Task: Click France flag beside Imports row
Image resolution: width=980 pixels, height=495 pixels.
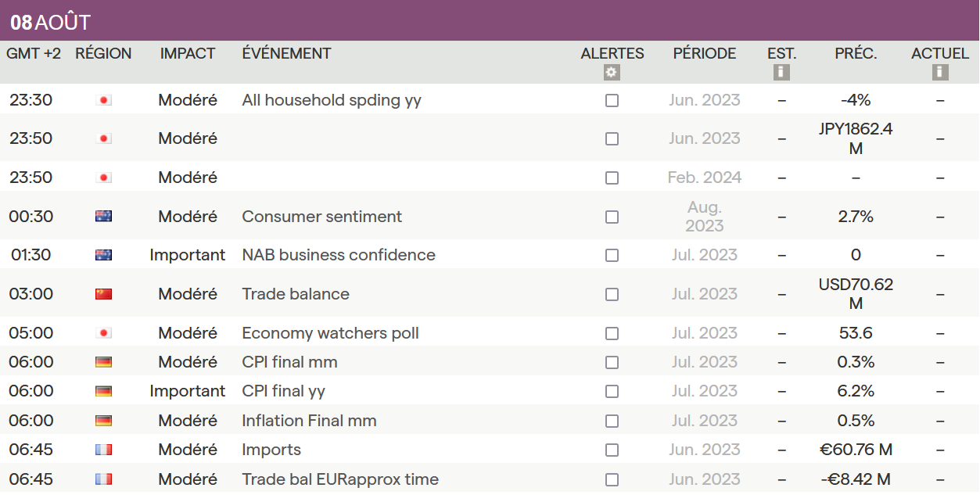Action: point(103,450)
